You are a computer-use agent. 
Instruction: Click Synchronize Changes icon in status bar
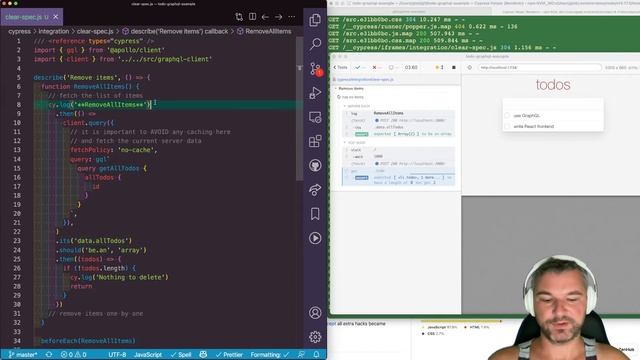pyautogui.click(x=49, y=355)
